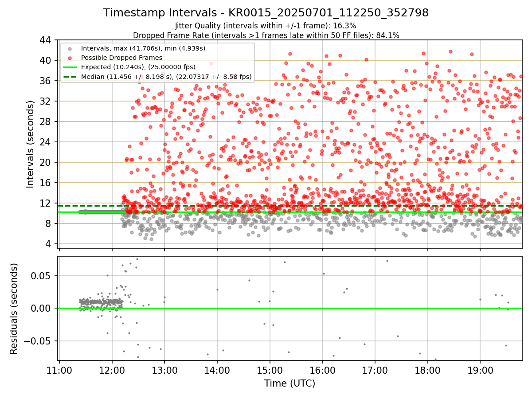Click the 'Possible Dropped Frames' legend entry
Screen dimensions: 532x399
click(x=121, y=58)
